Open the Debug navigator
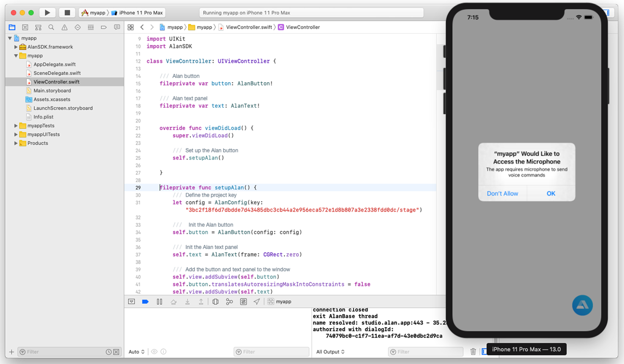This screenshot has width=624, height=364. [x=89, y=27]
